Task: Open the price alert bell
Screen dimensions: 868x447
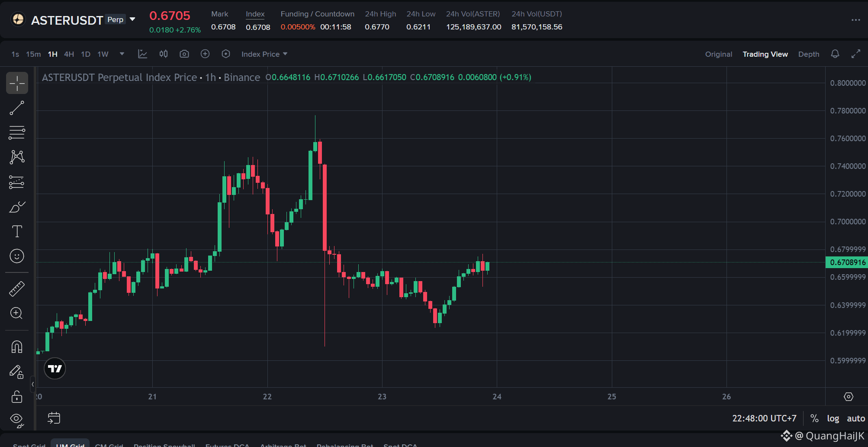Action: pyautogui.click(x=835, y=54)
